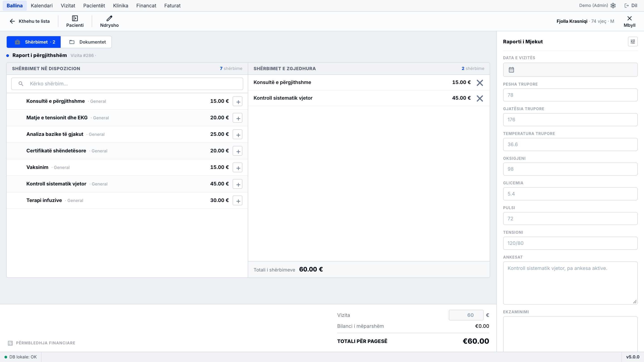Open the Klinika menu

pyautogui.click(x=121, y=6)
